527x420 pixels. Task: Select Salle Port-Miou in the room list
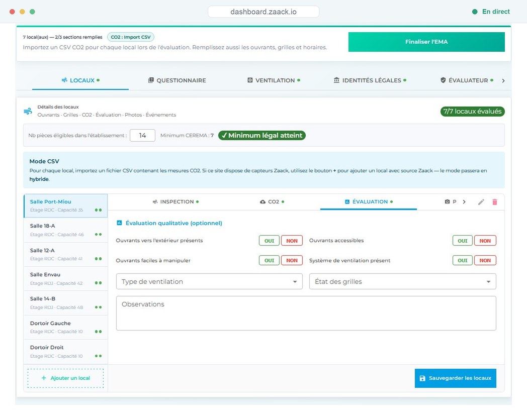pyautogui.click(x=65, y=205)
